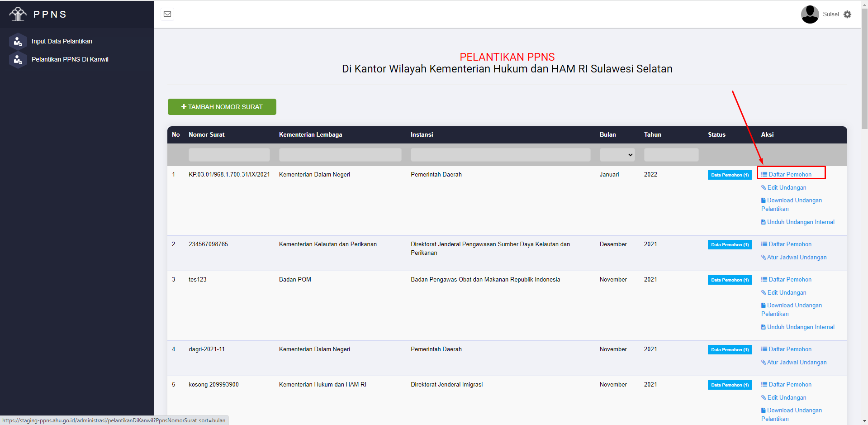Screen dimensions: 868x425
Task: Open Input Data Pelantikan menu
Action: (62, 41)
